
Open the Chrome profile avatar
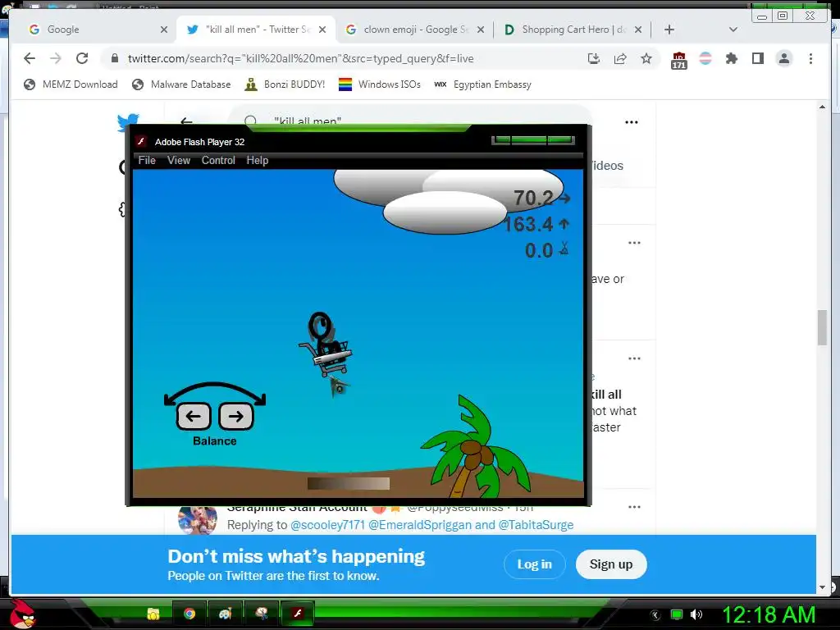(x=783, y=58)
